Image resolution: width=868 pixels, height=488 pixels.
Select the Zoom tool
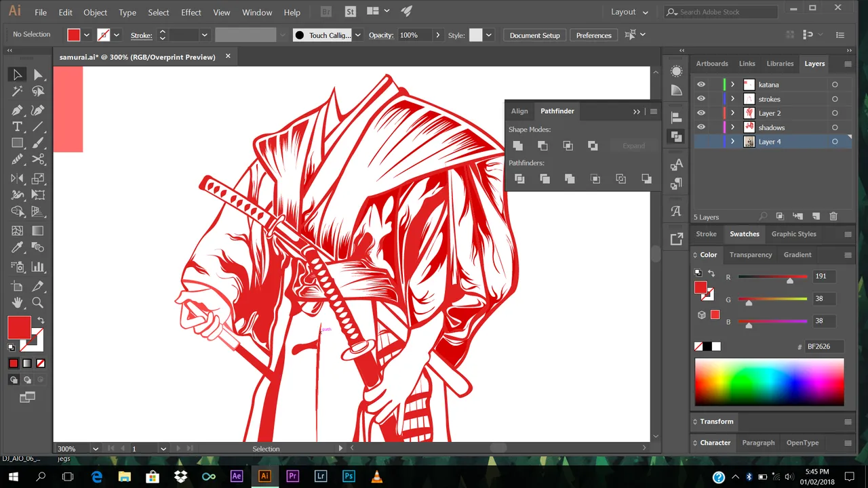tap(38, 303)
